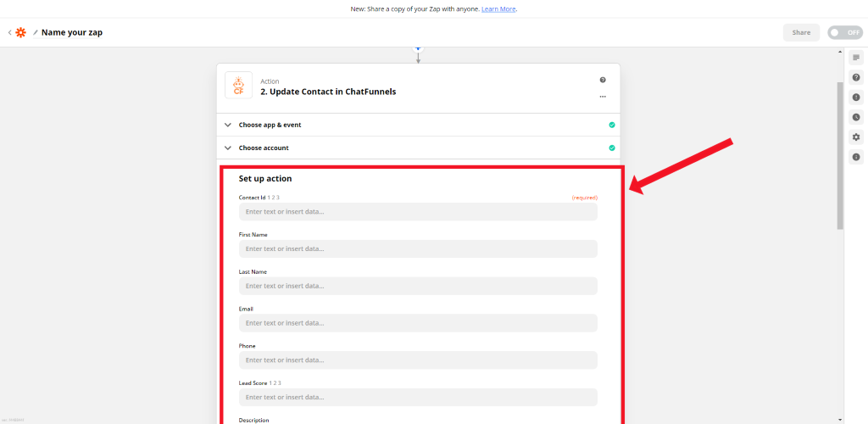Focus the Last Name field
868x424 pixels.
[418, 286]
